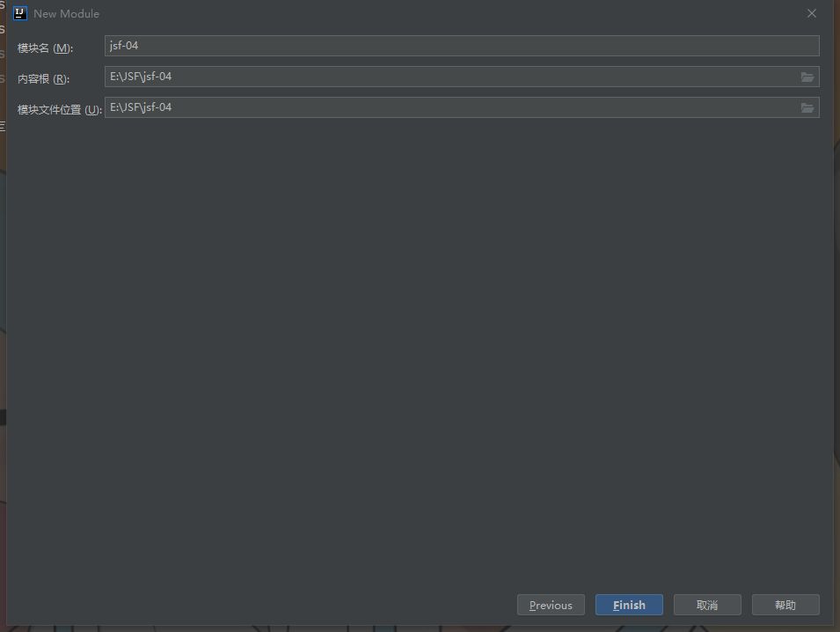Open help with the 帮助 button
The height and width of the screenshot is (632, 840).
pyautogui.click(x=785, y=605)
